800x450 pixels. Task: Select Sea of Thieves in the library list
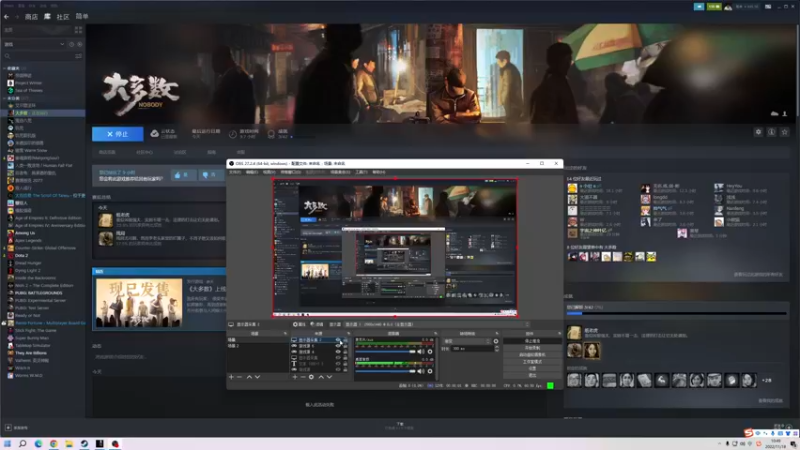(29, 90)
